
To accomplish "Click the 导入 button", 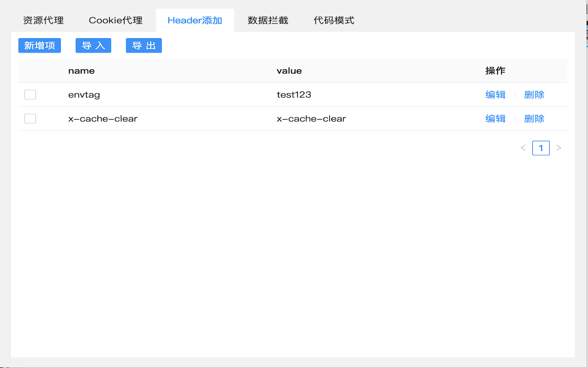I will click(93, 46).
